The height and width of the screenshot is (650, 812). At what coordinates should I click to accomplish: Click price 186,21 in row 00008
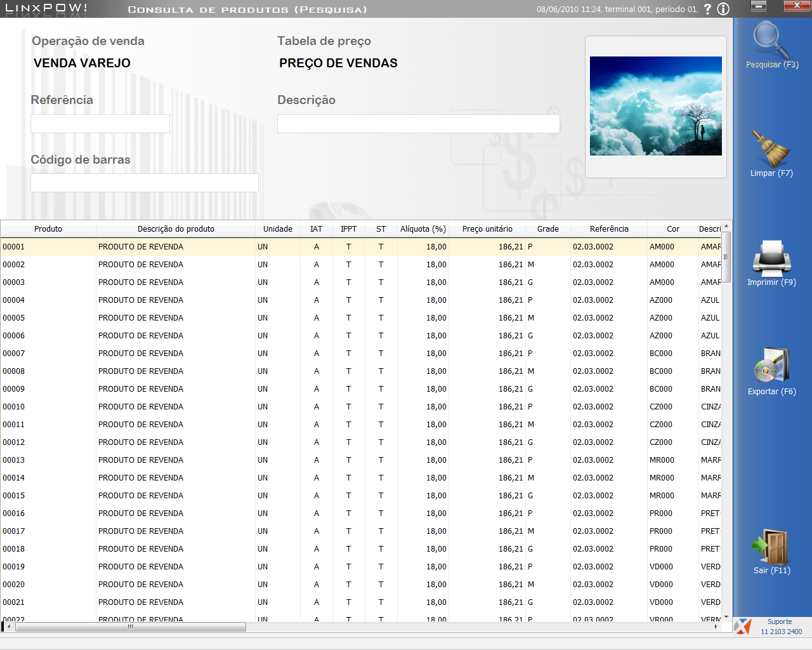pos(511,371)
